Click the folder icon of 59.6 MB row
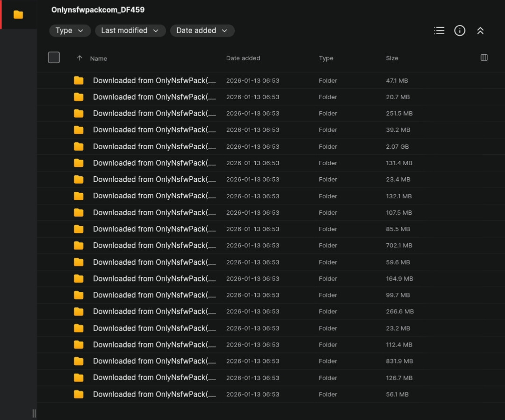Image resolution: width=505 pixels, height=420 pixels. [x=79, y=262]
